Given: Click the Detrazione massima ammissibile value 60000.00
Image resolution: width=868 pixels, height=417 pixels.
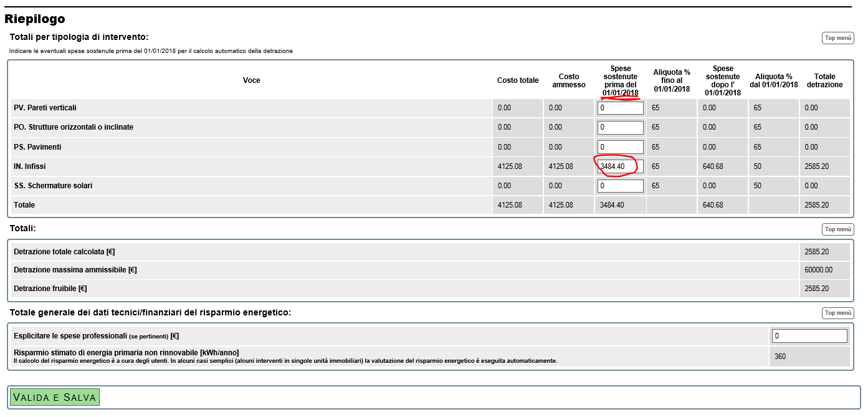Looking at the screenshot, I should tap(818, 270).
